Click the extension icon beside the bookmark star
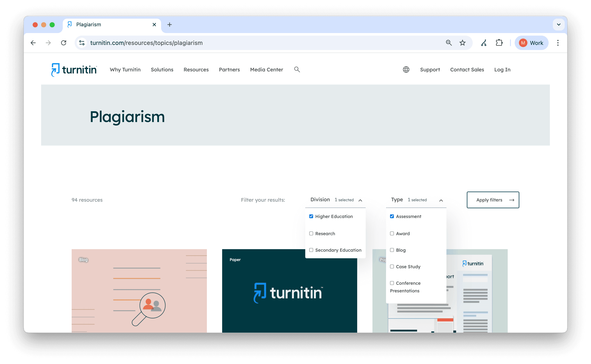591x364 pixels. pos(484,43)
